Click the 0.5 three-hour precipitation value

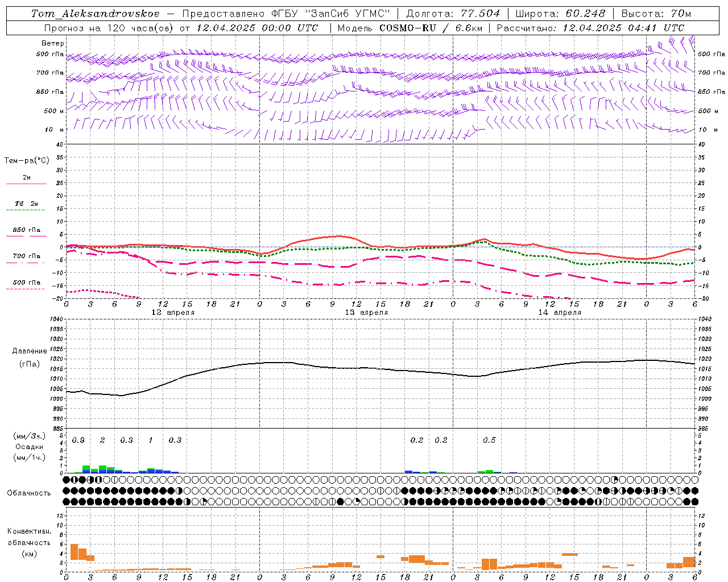(489, 440)
